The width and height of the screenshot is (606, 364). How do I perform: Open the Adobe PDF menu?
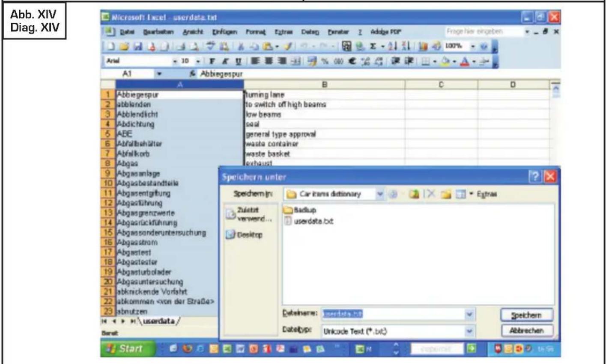coord(385,31)
